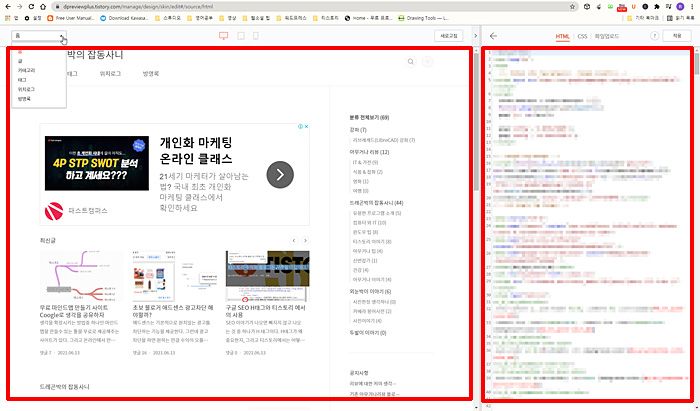700x411 pixels.
Task: Click previous arrow in 최신글 section
Action: tap(294, 241)
